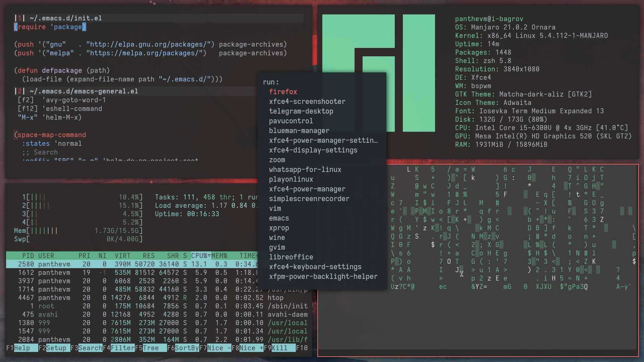Click F9 Kill in htop
Viewport: 644px width, 362px height.
[x=280, y=348]
